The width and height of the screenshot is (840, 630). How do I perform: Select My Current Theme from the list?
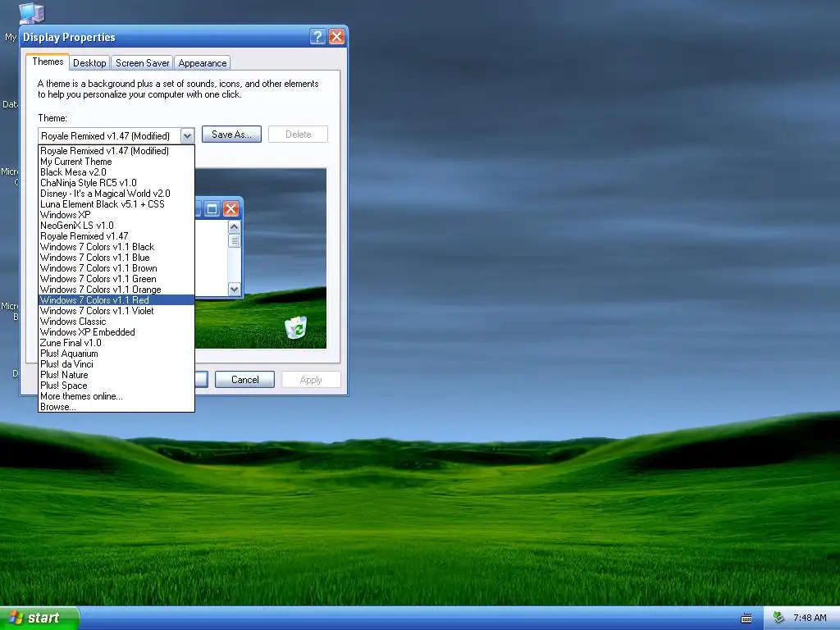pos(116,162)
